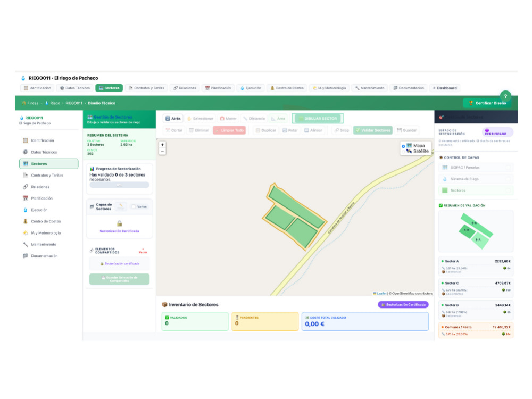Select the Eliminar trash tool
The width and height of the screenshot is (532, 399).
tap(199, 130)
